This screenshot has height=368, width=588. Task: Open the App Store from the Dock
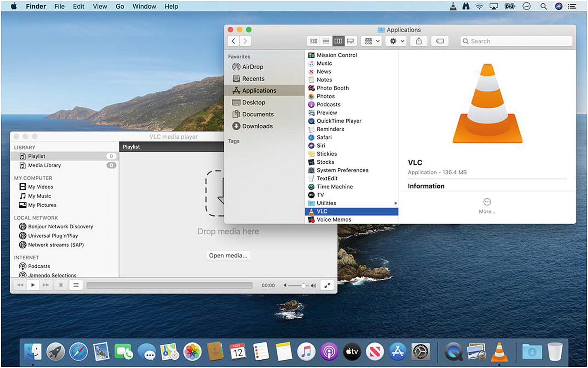[398, 351]
